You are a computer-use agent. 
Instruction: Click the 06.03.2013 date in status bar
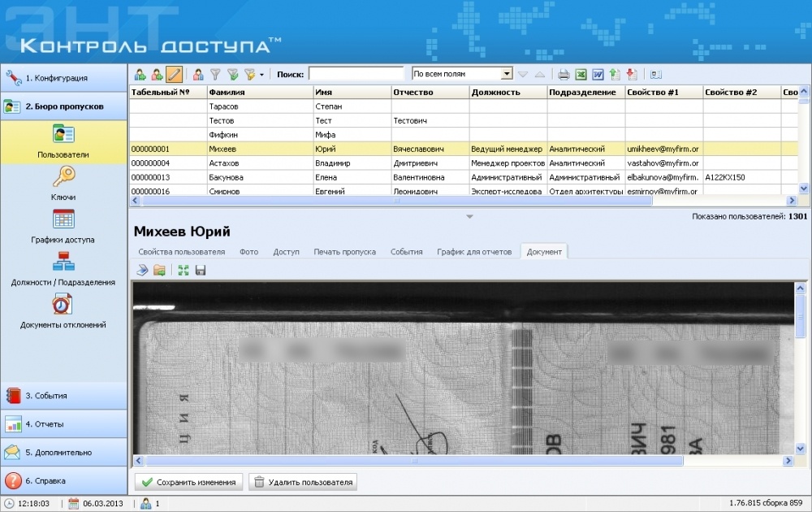click(103, 503)
